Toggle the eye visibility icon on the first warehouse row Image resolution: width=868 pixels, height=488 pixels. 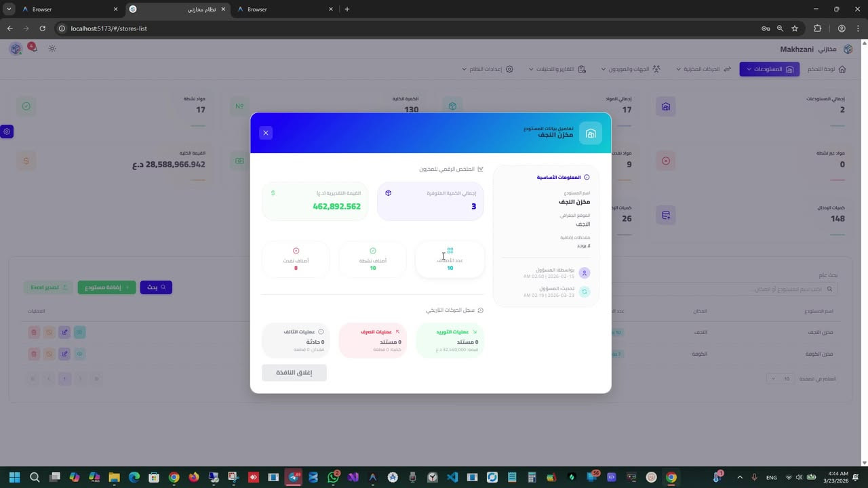click(80, 332)
